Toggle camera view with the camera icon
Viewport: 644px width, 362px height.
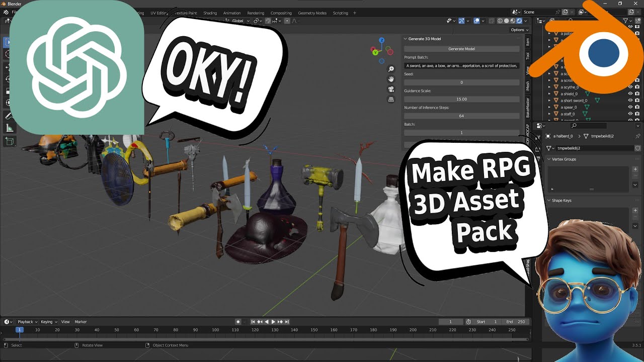point(391,89)
